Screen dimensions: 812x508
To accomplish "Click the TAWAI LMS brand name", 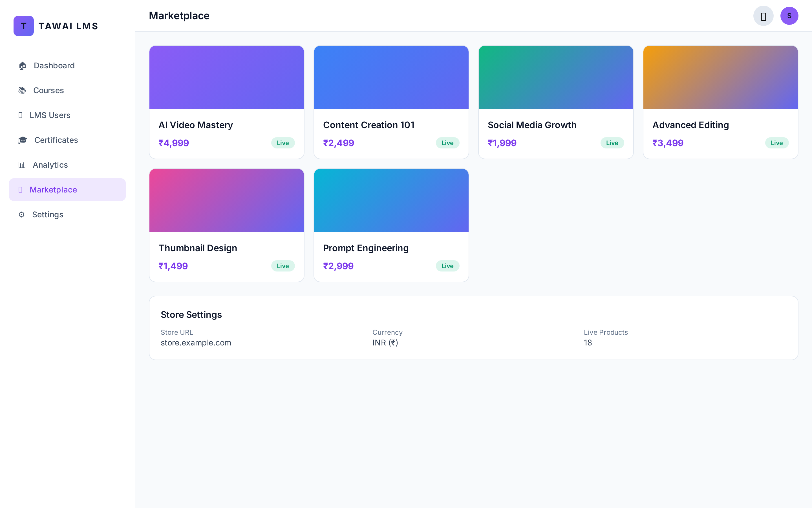I will click(69, 26).
